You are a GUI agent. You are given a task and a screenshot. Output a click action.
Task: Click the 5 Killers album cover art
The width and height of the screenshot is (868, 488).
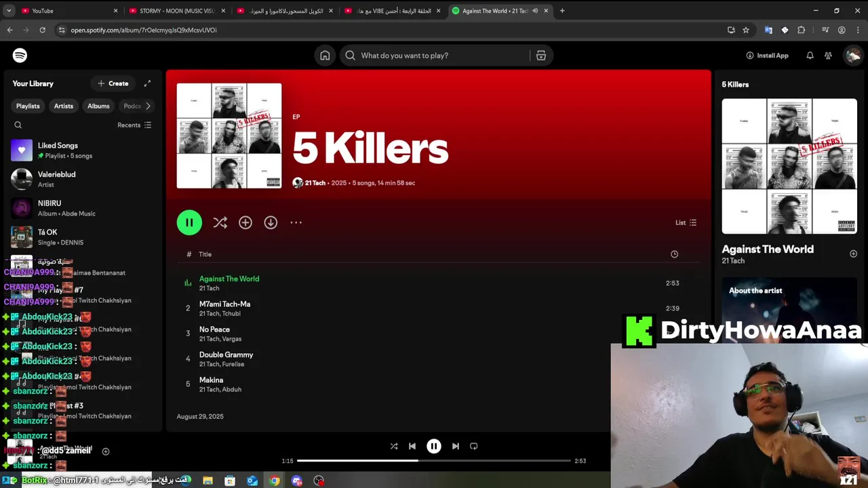tap(229, 136)
